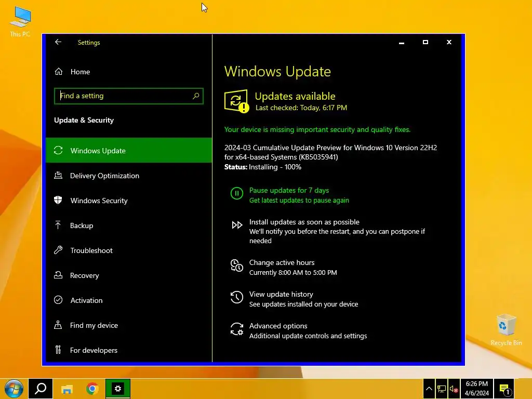
Task: Open Change active hours
Action: pos(282,262)
